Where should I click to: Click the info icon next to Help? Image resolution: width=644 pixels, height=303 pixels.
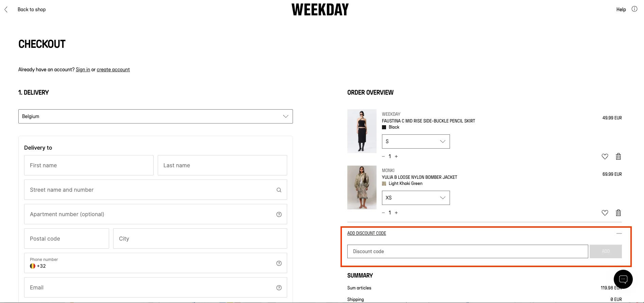tap(634, 9)
